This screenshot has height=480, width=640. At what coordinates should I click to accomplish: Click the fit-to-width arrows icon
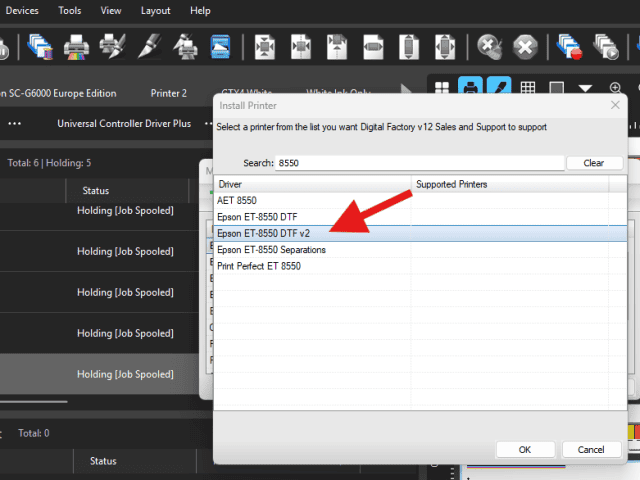coord(373,46)
